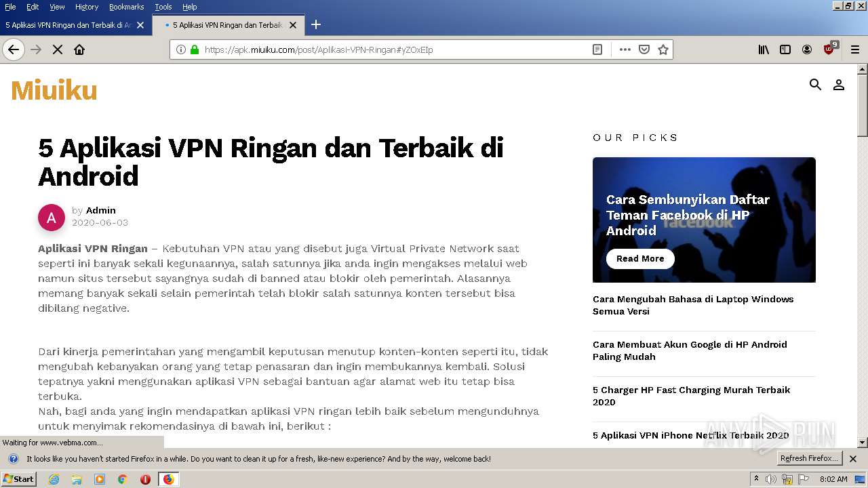Image resolution: width=868 pixels, height=488 pixels.
Task: Open the Firefox home page
Action: coord(79,49)
